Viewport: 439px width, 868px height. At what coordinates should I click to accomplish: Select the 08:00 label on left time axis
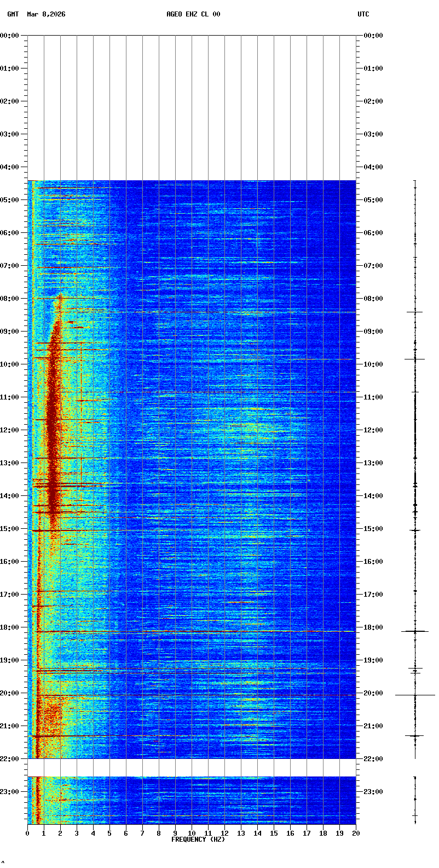10,299
